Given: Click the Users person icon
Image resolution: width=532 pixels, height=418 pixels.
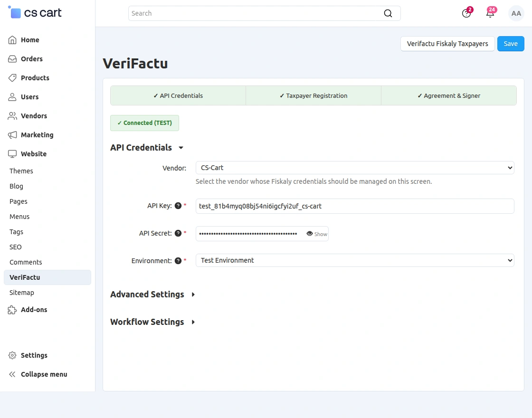Looking at the screenshot, I should tap(12, 97).
